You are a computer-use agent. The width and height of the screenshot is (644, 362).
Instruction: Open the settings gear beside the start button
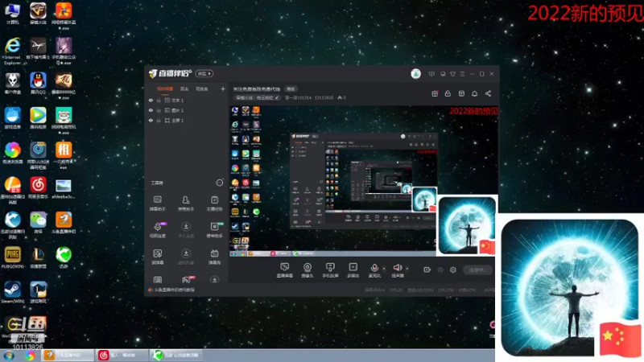(453, 269)
